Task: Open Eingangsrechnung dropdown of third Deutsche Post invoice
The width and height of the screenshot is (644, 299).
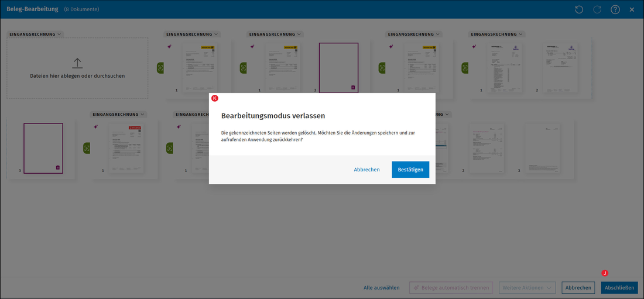Action: [414, 34]
